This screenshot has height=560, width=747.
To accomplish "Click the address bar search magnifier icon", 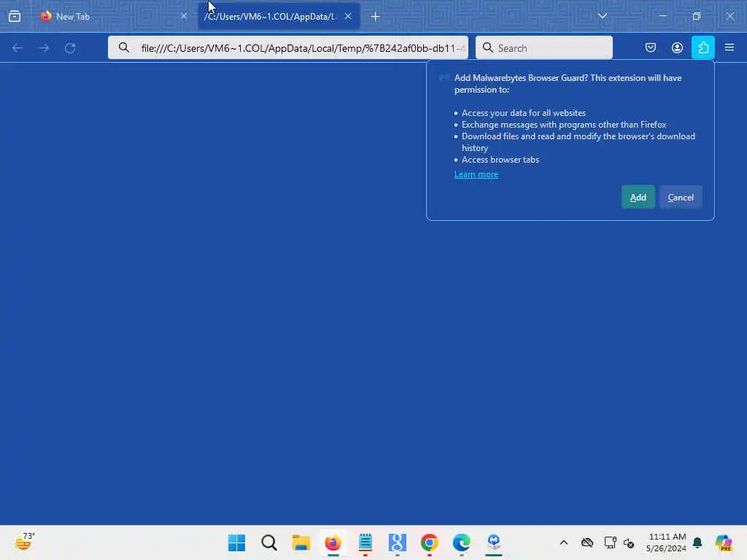I will click(124, 47).
